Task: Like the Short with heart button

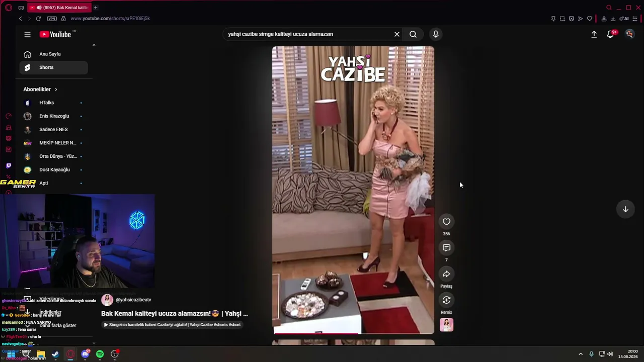Action: pos(446,222)
